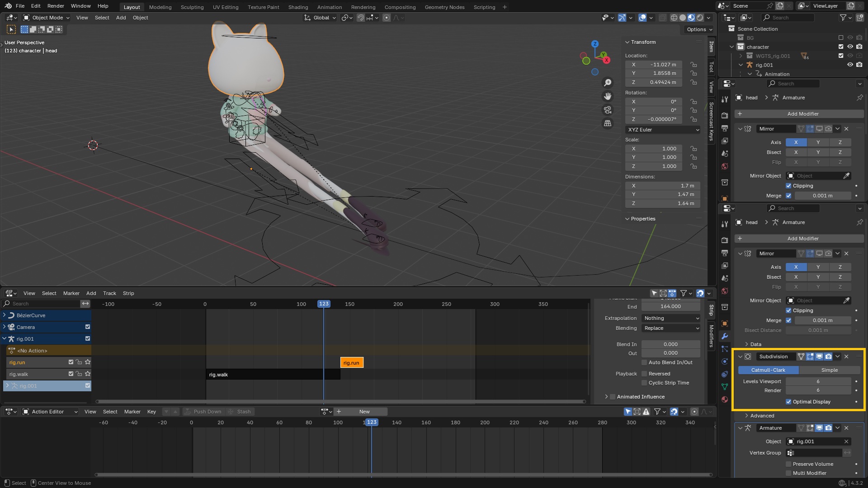Screen dimensions: 868x488
Task: Click the Mirror Object eyedropper in lower panel
Action: pos(846,300)
